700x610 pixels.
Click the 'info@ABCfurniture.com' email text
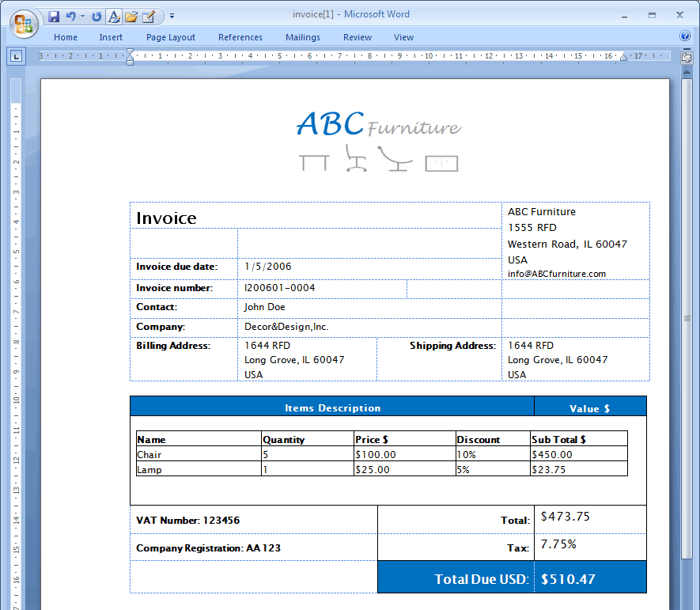click(x=557, y=274)
